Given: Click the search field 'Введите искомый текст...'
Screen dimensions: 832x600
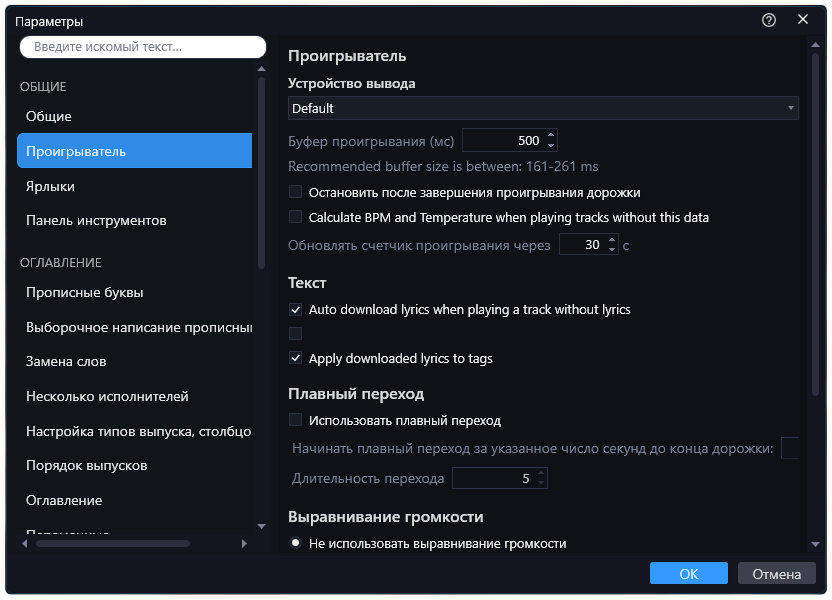Looking at the screenshot, I should click(x=143, y=47).
